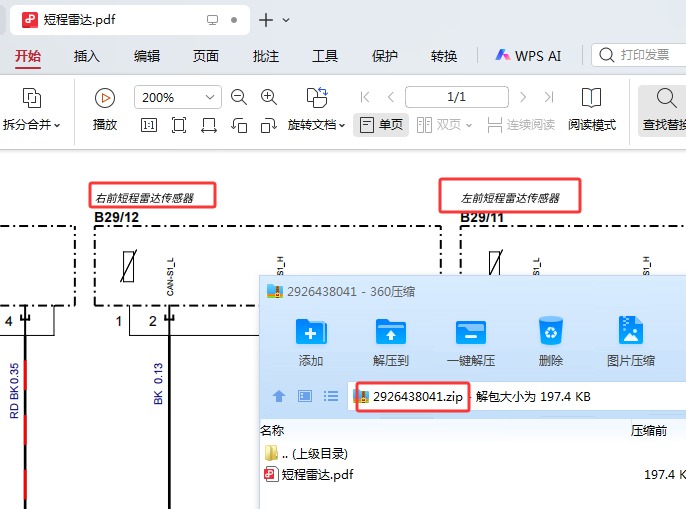Click 图片压缩 in 360压缩 window
Screen dimensions: 686x509
630,342
